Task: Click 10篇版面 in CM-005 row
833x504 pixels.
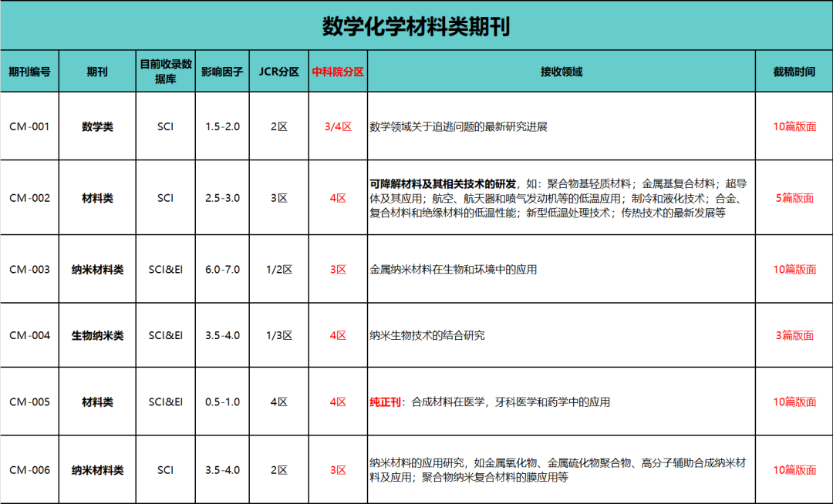Action: (794, 402)
